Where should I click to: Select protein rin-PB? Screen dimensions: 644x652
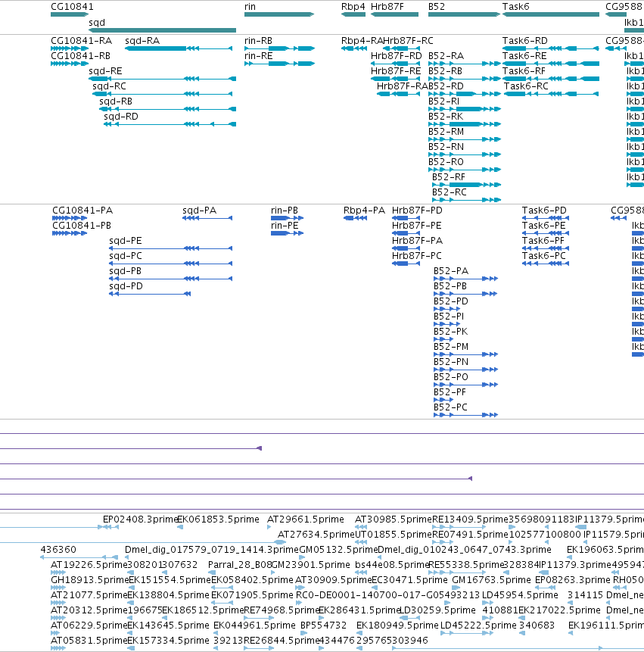(x=287, y=218)
